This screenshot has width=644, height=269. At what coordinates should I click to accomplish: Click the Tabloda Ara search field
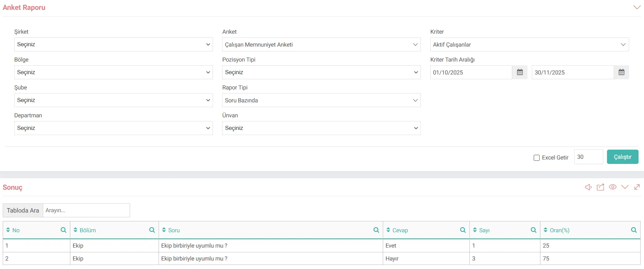click(86, 211)
